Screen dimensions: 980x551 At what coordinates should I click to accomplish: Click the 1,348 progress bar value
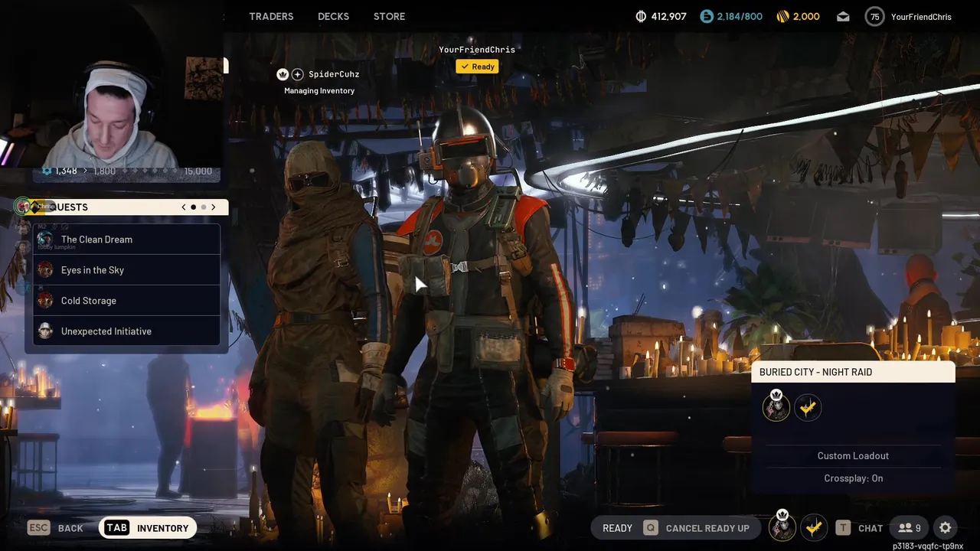point(66,171)
